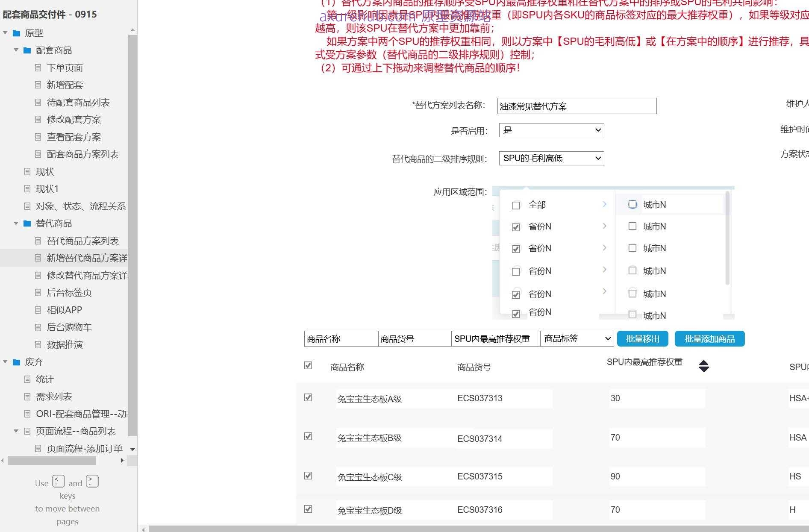Click the page icon beside 下单页面

pyautogui.click(x=38, y=68)
